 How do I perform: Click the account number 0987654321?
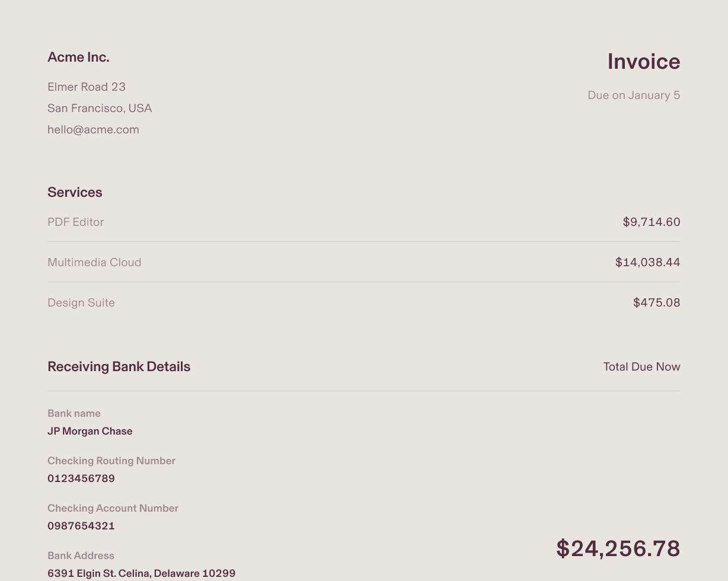click(x=81, y=526)
